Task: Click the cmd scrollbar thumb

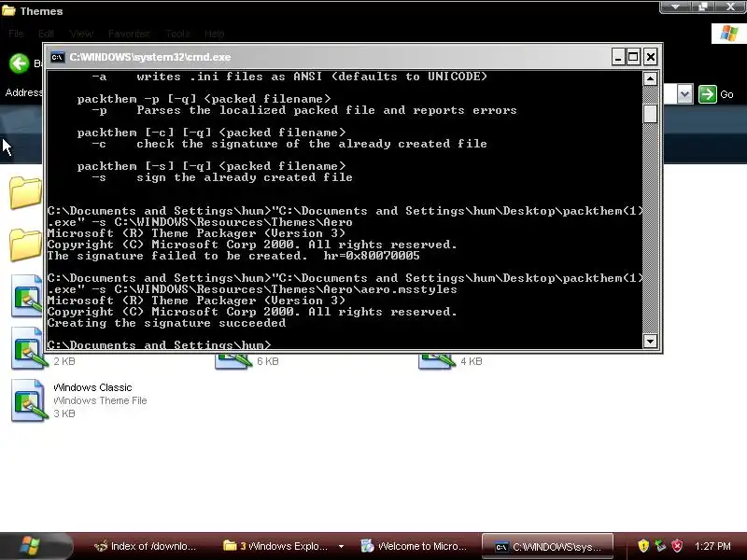Action: pyautogui.click(x=650, y=114)
